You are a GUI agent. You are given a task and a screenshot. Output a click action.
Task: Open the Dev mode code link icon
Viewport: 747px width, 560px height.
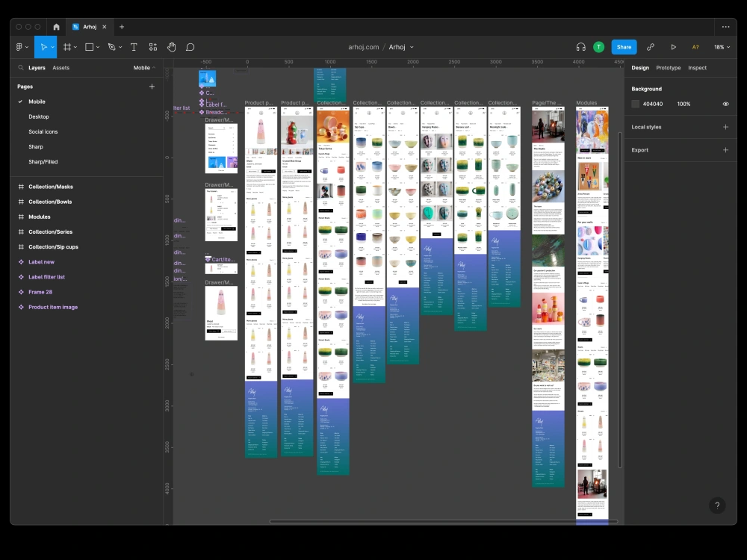(651, 47)
